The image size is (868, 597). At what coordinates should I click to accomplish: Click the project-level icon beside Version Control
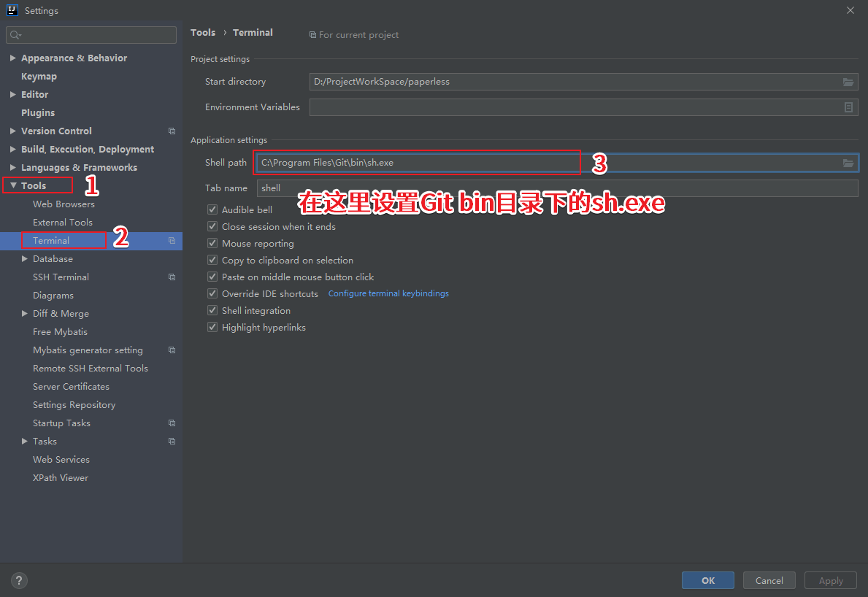point(172,131)
